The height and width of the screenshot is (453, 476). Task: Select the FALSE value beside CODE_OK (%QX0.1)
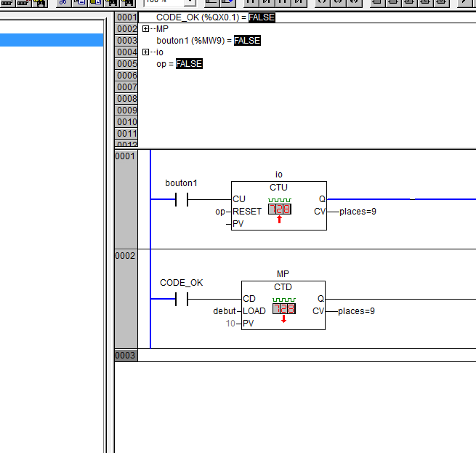point(262,17)
